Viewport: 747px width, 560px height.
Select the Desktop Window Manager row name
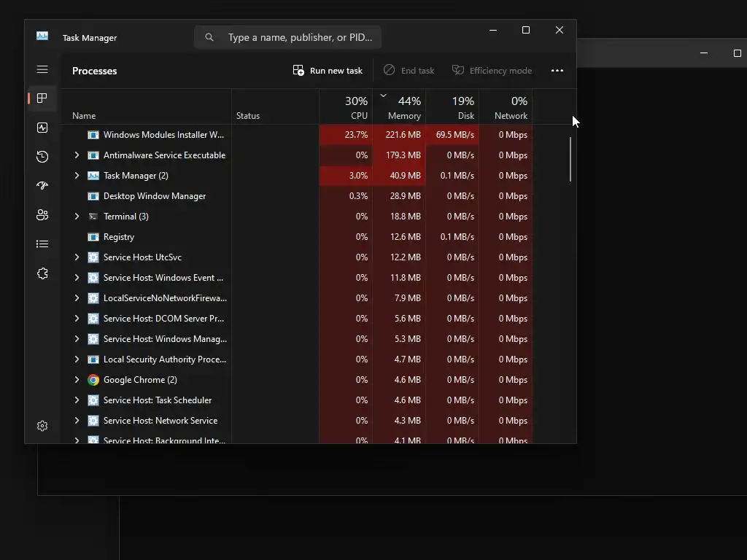click(155, 196)
